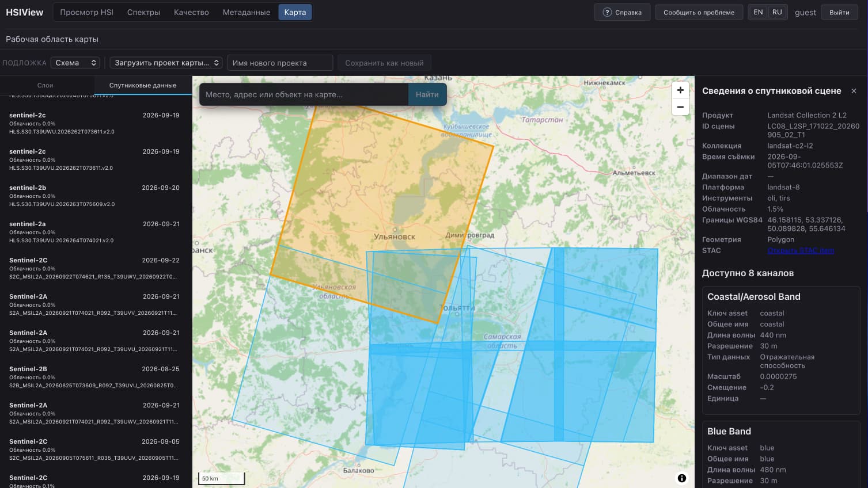The image size is (868, 488).
Task: Click the question mark Справка help button
Action: (x=622, y=12)
